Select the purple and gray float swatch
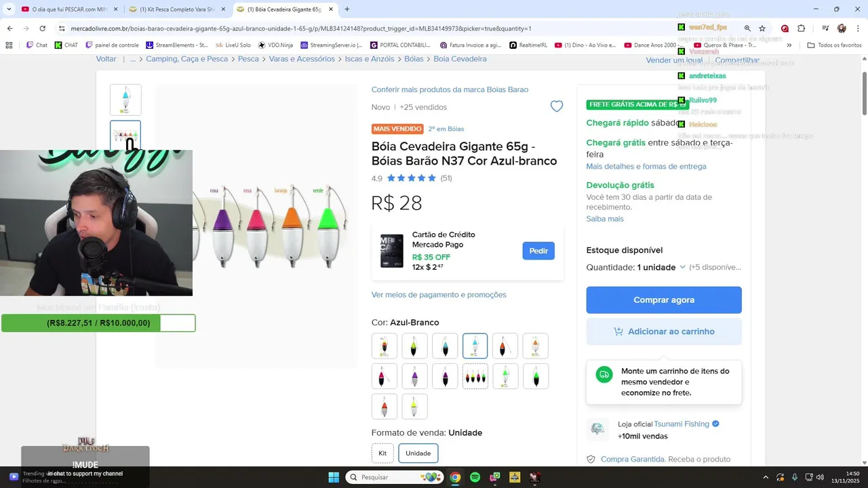The image size is (868, 488). click(x=414, y=376)
